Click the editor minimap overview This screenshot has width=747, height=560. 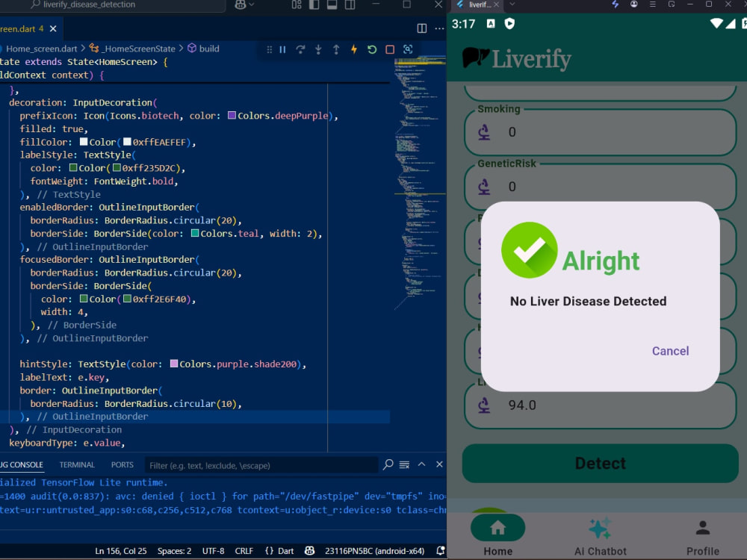coord(419,184)
